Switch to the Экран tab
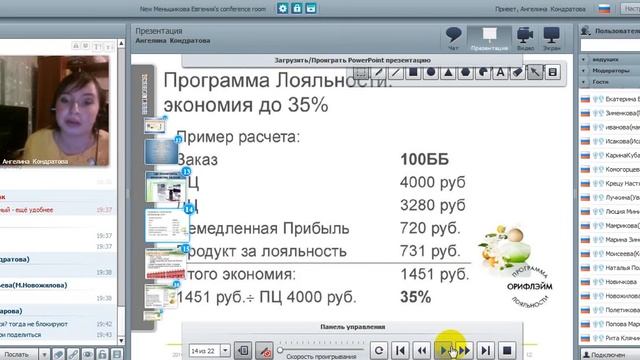 pos(551,39)
